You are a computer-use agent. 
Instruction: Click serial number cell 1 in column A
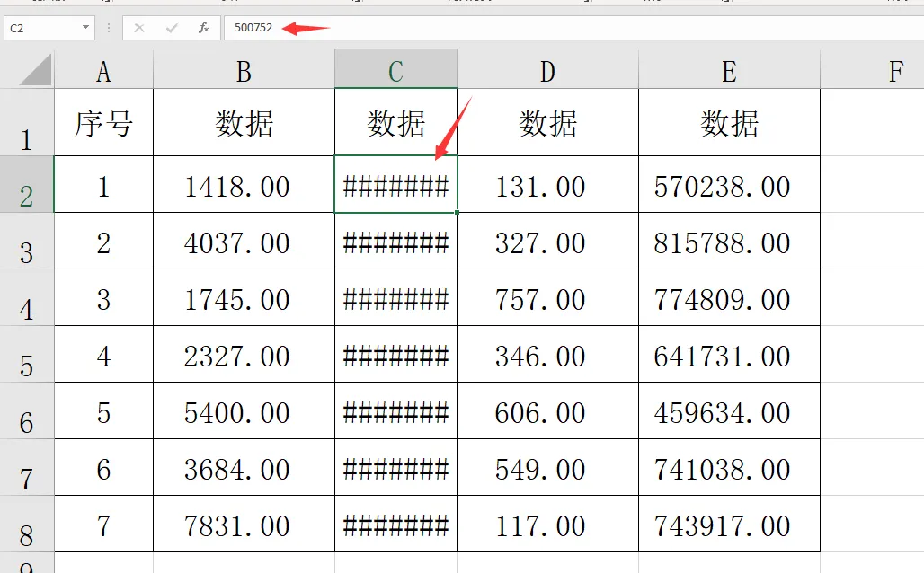pyautogui.click(x=103, y=184)
